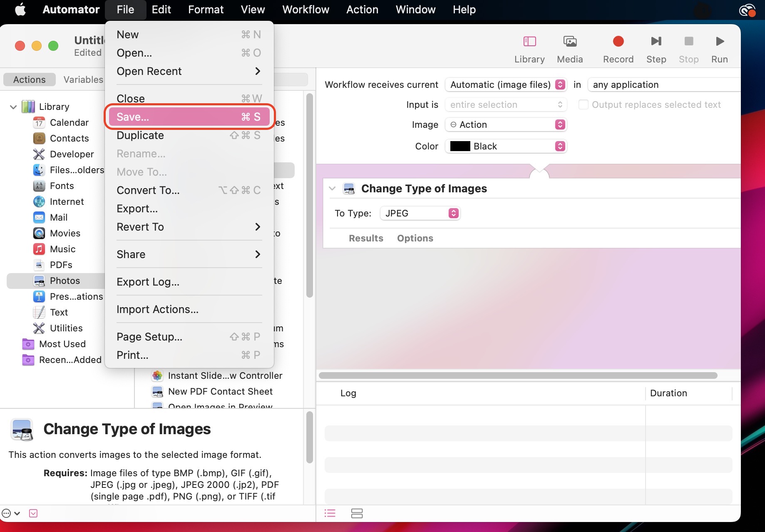Select the Photos category in Library
This screenshot has height=532, width=765.
pos(65,281)
